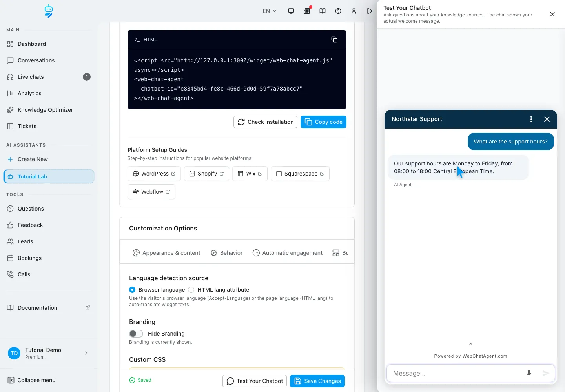Open notifications news icon with red dot
Screen dimensions: 565x392
coord(307,11)
